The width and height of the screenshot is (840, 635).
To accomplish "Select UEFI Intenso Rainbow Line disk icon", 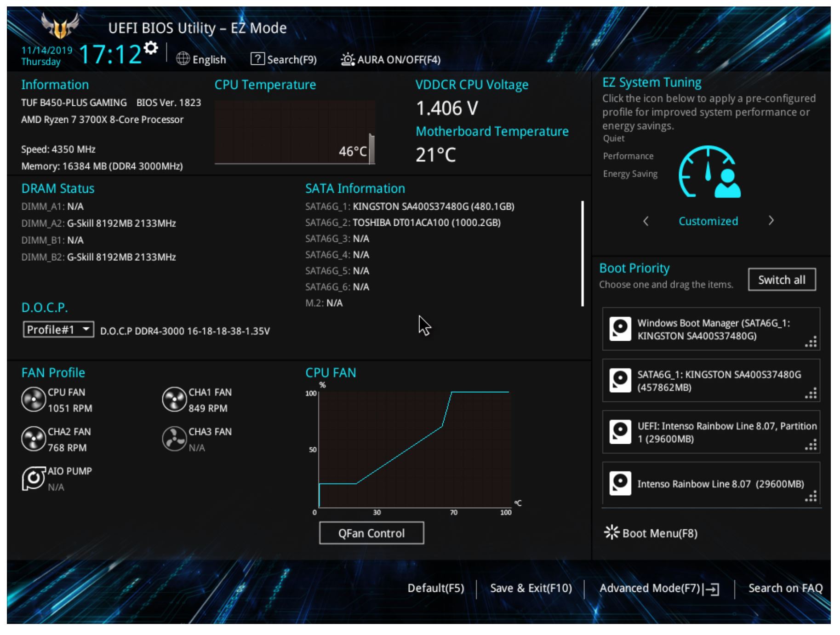I will pos(620,432).
